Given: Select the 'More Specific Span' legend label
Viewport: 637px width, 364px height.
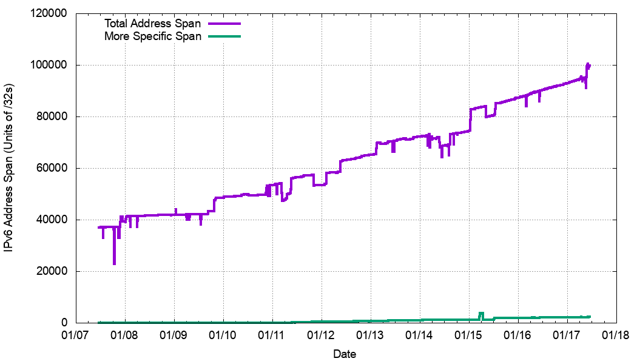Looking at the screenshot, I should pos(152,36).
